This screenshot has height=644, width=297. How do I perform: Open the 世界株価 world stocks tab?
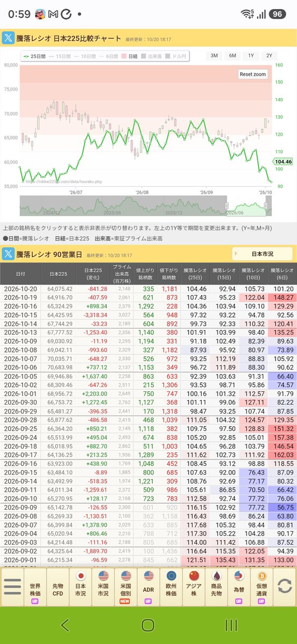(x=34, y=587)
